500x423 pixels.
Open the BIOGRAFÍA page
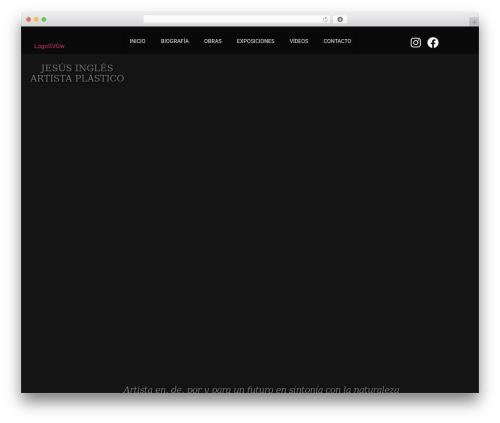pos(175,41)
